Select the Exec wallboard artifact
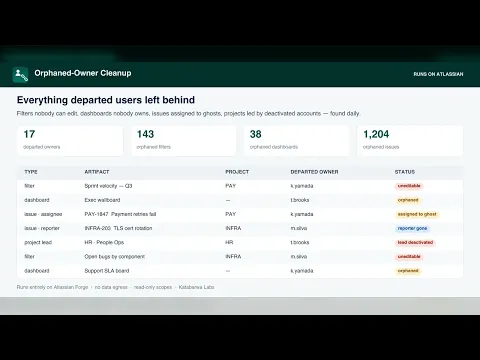Viewport: 480px width, 360px height. [102, 200]
